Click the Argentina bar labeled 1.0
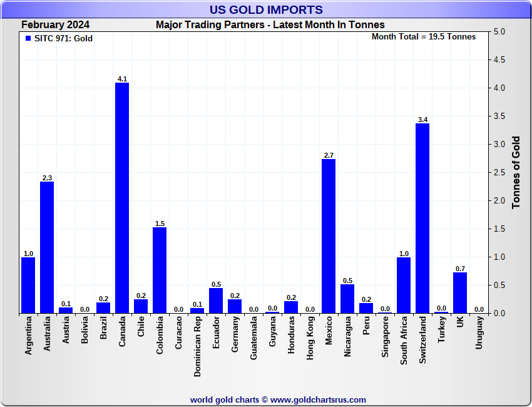The height and width of the screenshot is (407, 532). [x=28, y=286]
